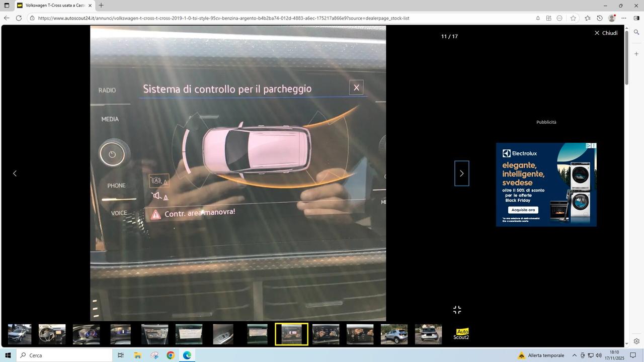
Task: Select the AutoScout24 logo thumbnail
Action: click(x=461, y=334)
